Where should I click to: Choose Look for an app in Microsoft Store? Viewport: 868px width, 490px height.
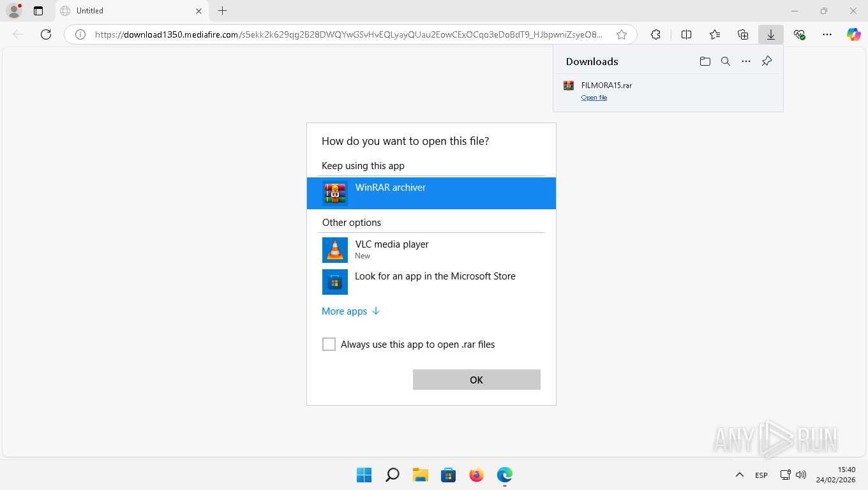(x=431, y=281)
